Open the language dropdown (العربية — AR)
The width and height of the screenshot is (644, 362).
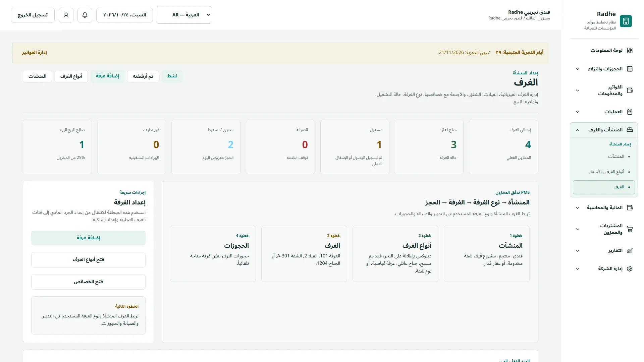click(x=184, y=15)
